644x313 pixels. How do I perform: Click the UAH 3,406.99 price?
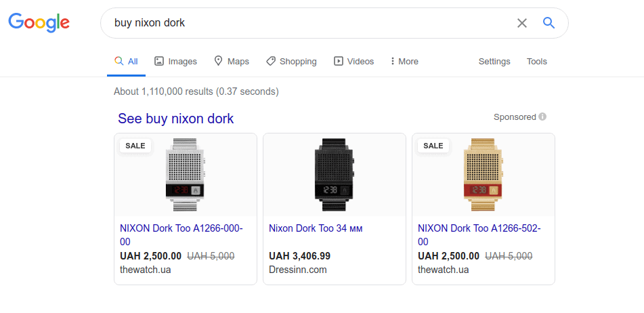point(300,256)
